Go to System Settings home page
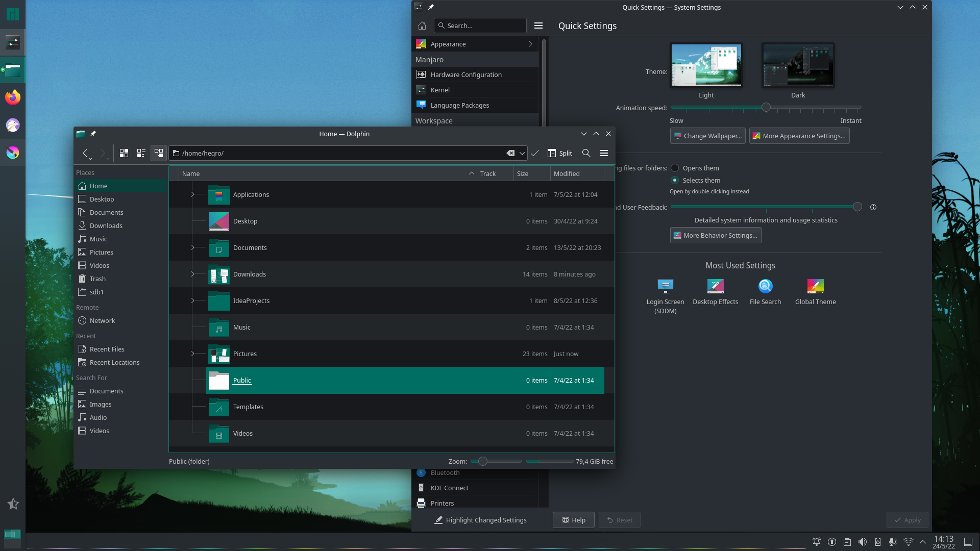Viewport: 980px width, 551px height. [422, 26]
